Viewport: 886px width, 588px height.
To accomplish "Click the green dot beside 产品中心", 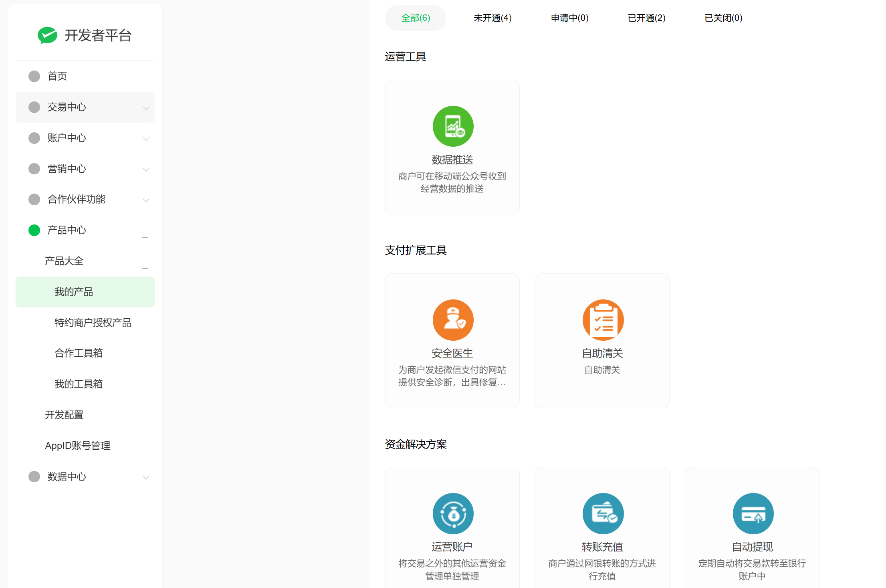I will (x=34, y=230).
